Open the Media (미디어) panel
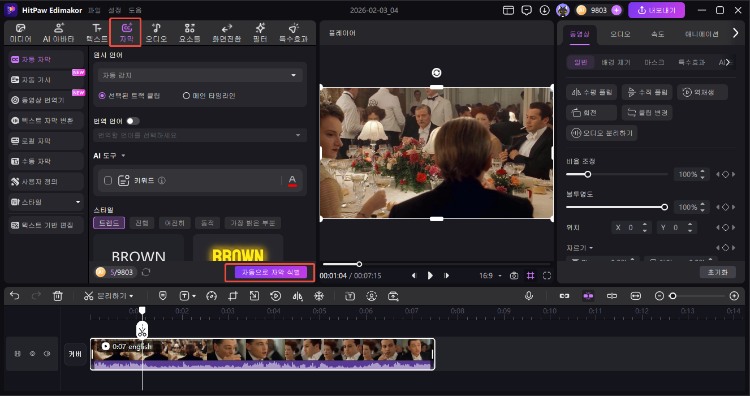The width and height of the screenshot is (750, 396). 20,33
